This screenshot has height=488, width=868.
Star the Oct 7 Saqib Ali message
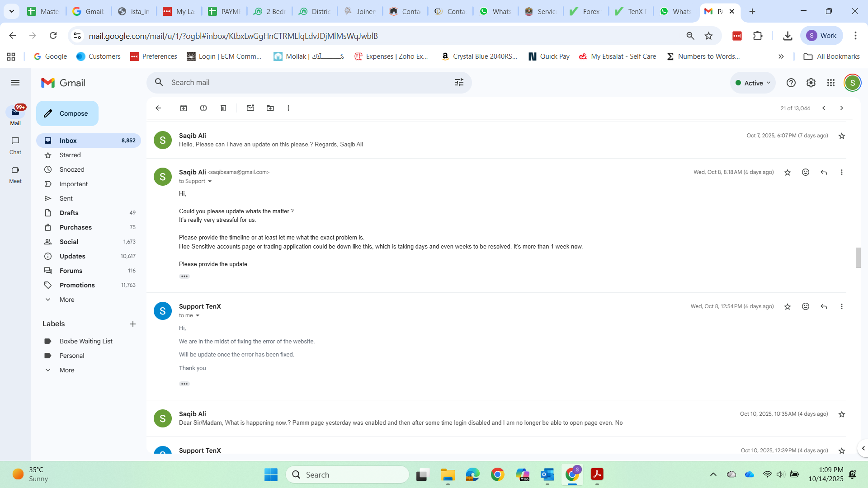click(842, 136)
